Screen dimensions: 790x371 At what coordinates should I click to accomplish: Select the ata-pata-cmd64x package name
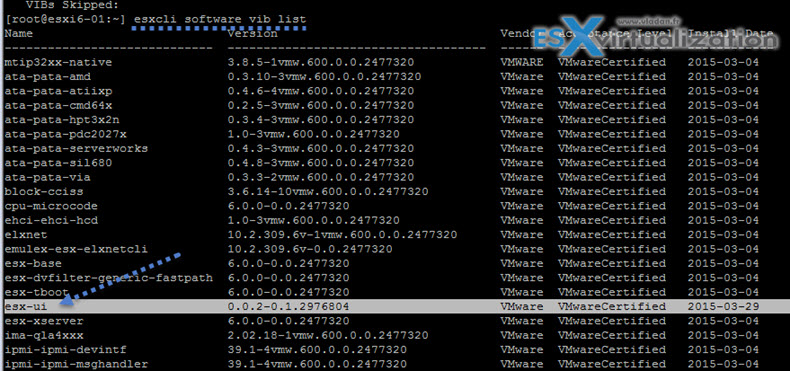58,106
